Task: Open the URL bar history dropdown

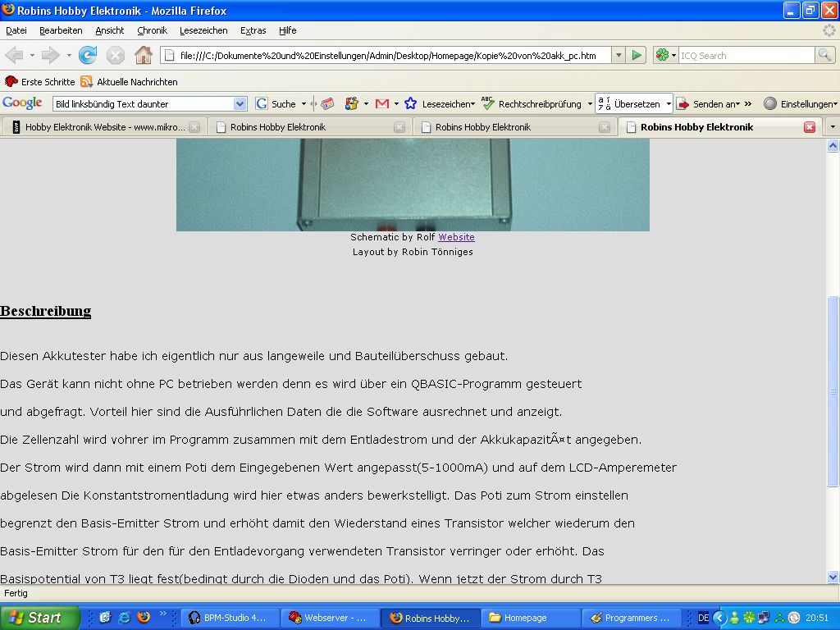Action: [x=619, y=55]
